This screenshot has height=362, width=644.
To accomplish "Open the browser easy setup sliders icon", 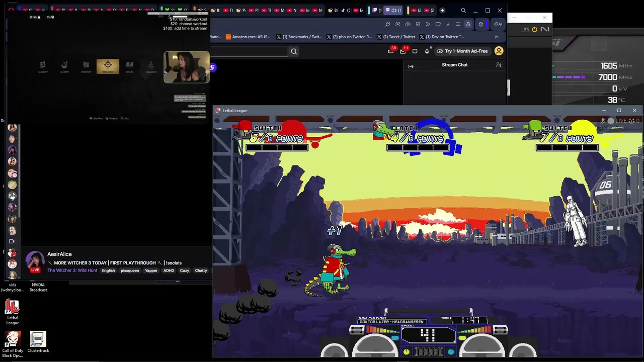I will (x=458, y=24).
